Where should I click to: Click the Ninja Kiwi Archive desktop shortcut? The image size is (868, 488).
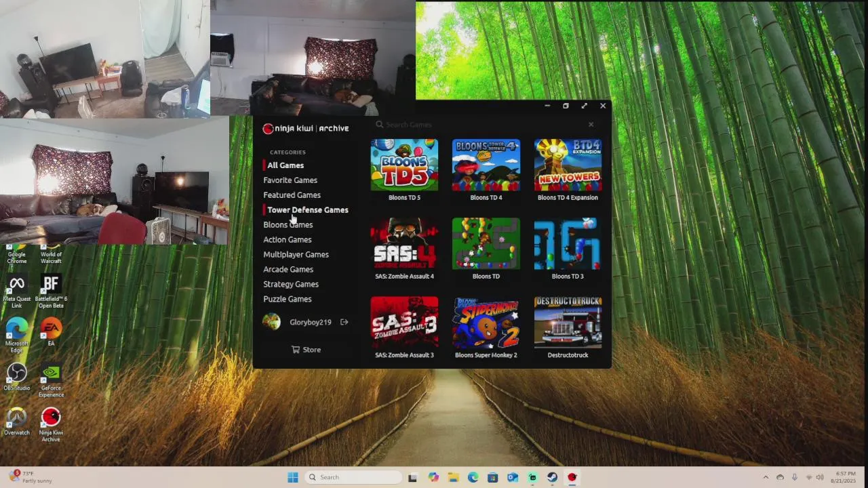[x=51, y=425]
